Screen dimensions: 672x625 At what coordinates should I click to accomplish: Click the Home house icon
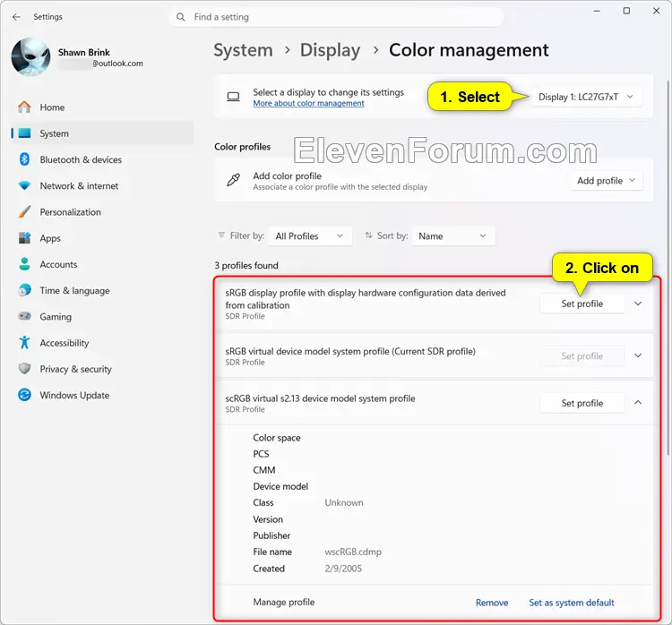[x=24, y=107]
